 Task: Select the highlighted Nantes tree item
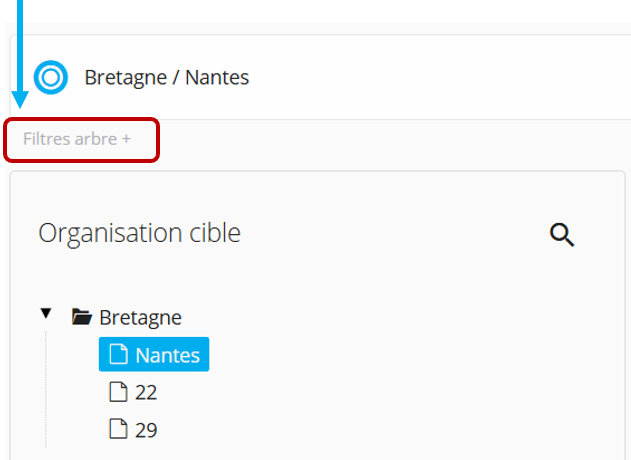(x=167, y=355)
